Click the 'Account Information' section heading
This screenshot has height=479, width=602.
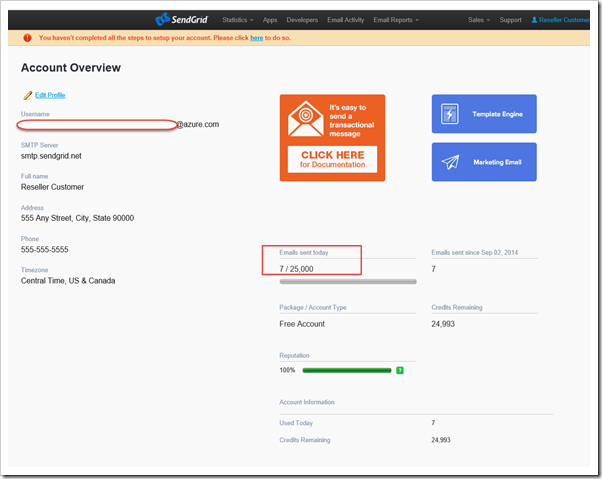[307, 402]
